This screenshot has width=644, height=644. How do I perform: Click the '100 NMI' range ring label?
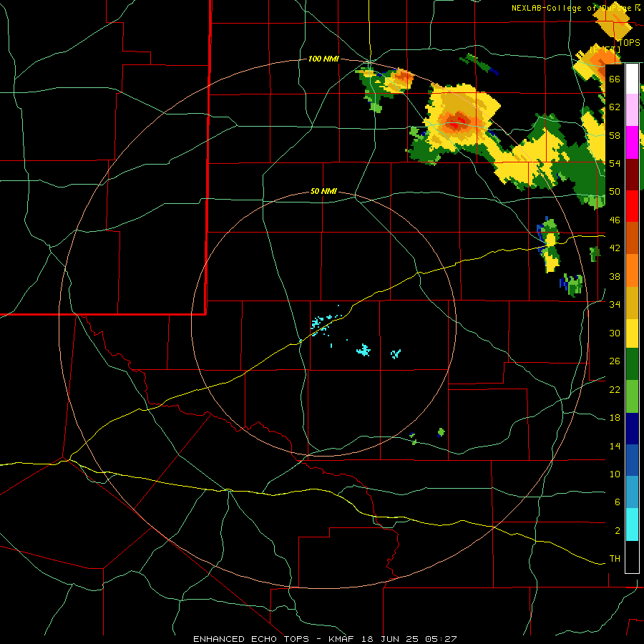[323, 59]
